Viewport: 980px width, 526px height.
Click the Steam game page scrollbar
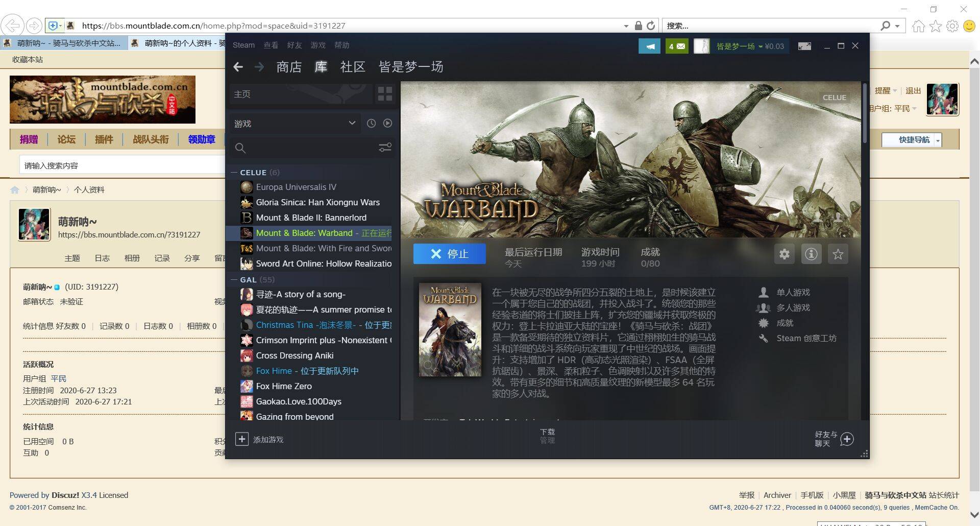[x=865, y=113]
